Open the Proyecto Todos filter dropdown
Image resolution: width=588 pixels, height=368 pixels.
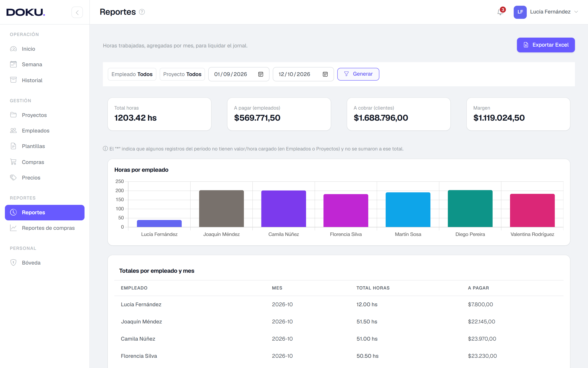click(x=182, y=74)
